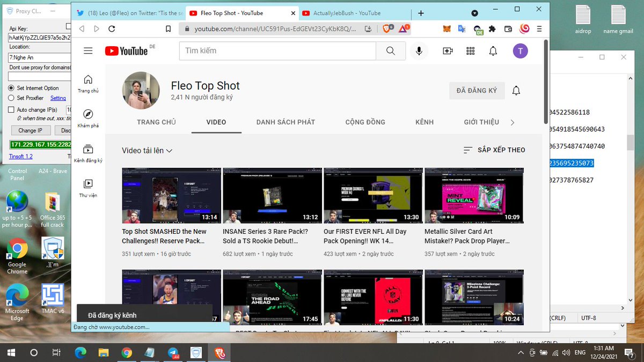Select Set Internet Option radio button
The height and width of the screenshot is (362, 644).
(x=11, y=88)
